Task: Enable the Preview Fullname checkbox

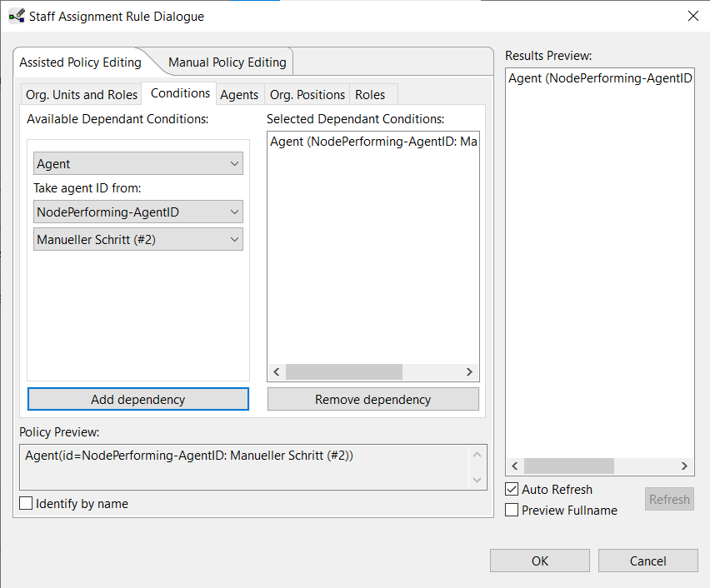Action: tap(512, 510)
